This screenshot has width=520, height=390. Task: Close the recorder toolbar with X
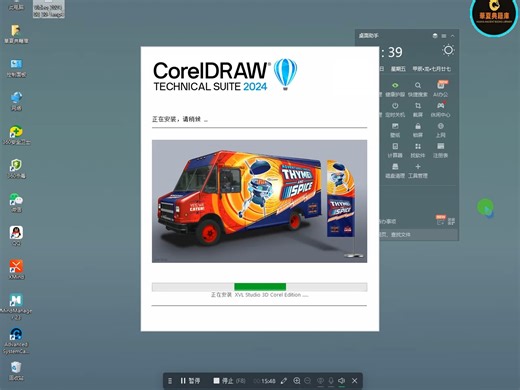(x=355, y=380)
